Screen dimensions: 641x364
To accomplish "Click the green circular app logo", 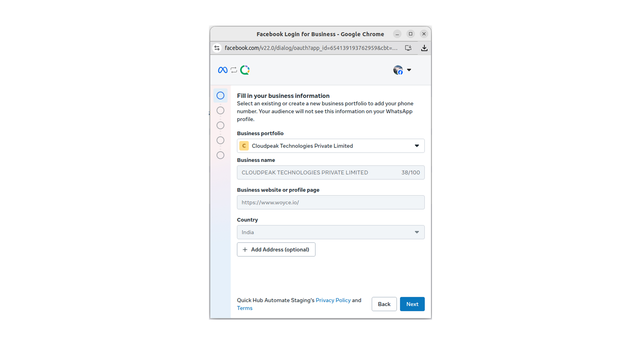I will (245, 70).
